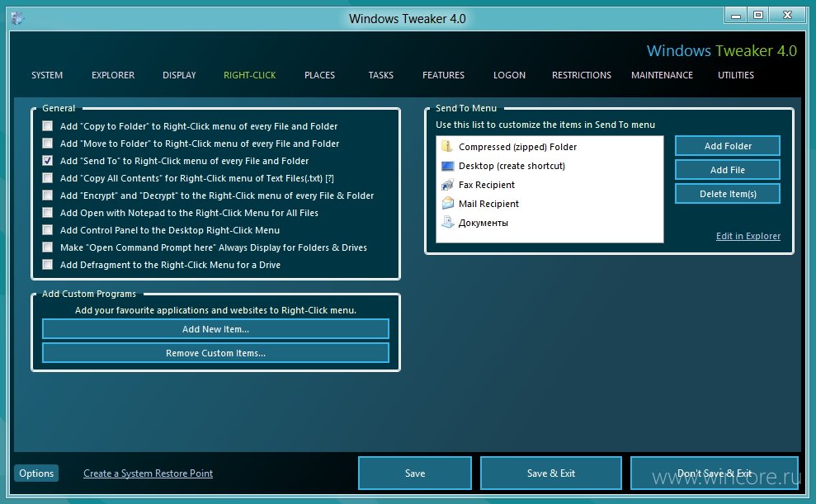Viewport: 816px width, 504px height.
Task: Select the Fax Recipient icon
Action: coord(447,185)
